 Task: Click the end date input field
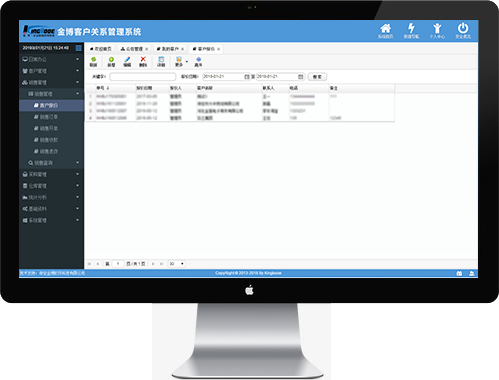277,77
